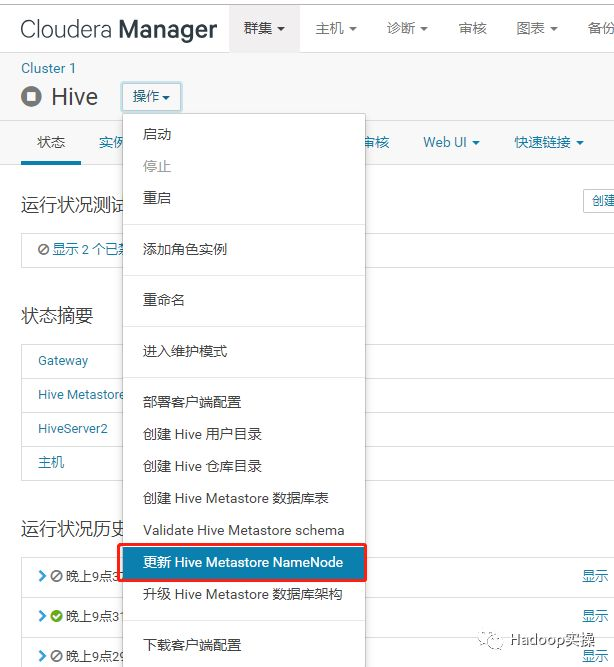The height and width of the screenshot is (667, 614).
Task: Click green check icon on 晚上9点31 row
Action: click(56, 616)
